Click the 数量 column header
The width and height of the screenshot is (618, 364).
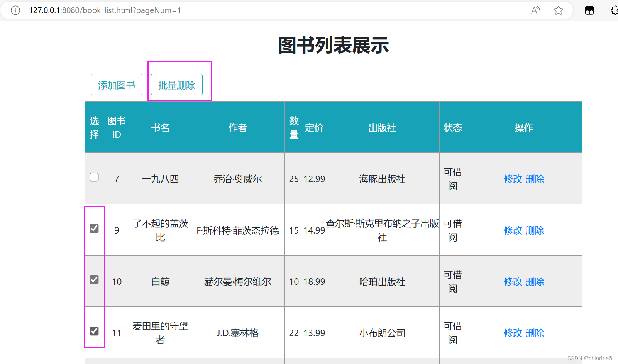pos(294,127)
